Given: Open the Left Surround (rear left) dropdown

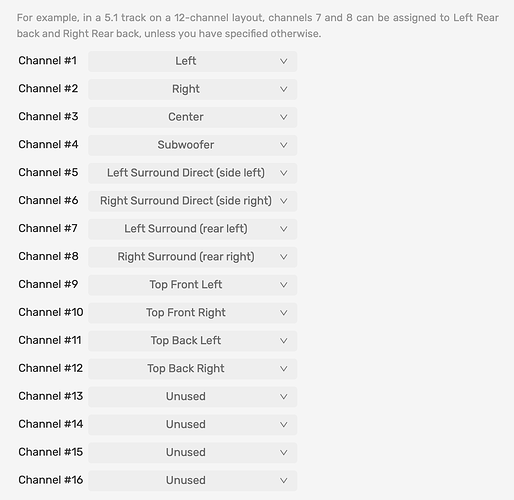Looking at the screenshot, I should pyautogui.click(x=192, y=229).
